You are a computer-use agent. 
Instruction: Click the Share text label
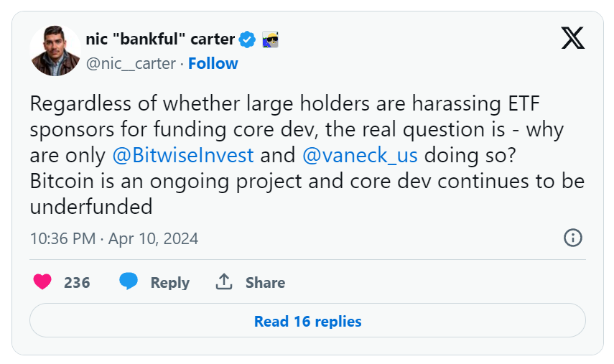pyautogui.click(x=265, y=283)
